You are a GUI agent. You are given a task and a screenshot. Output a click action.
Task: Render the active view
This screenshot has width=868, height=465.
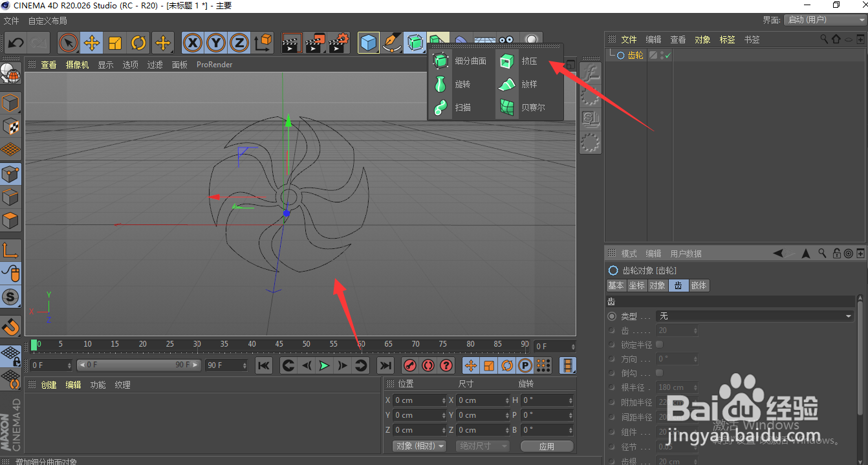pyautogui.click(x=292, y=43)
